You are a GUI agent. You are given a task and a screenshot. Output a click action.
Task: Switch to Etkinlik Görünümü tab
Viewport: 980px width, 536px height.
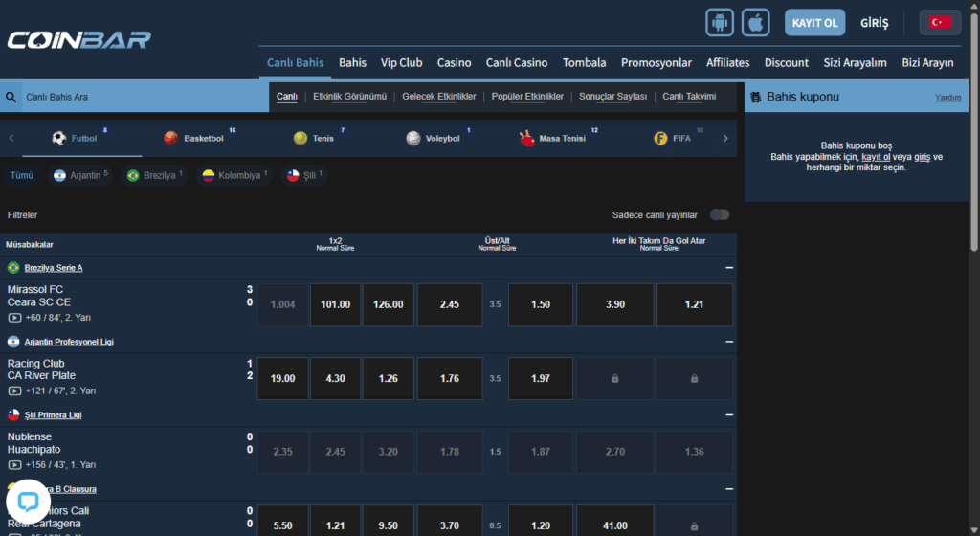349,97
